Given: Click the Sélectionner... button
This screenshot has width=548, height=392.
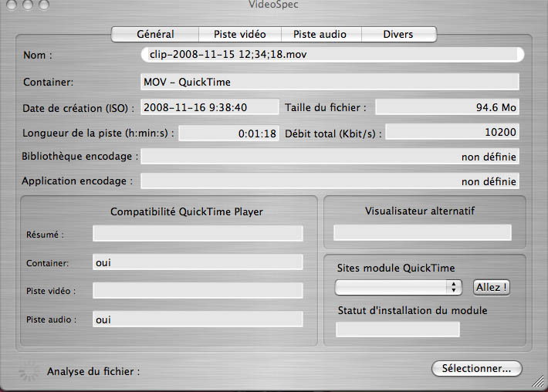Looking at the screenshot, I should 477,368.
